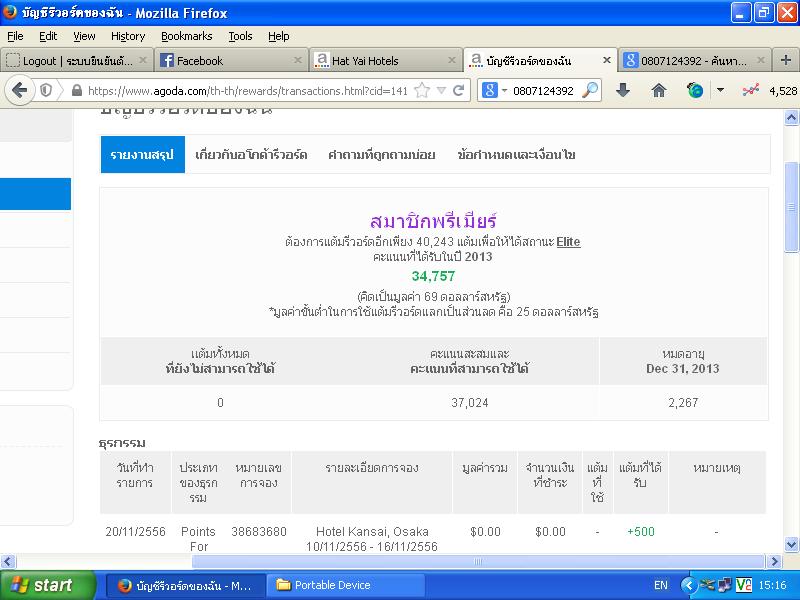Close the Hat Yai Hotels tab

pyautogui.click(x=452, y=60)
